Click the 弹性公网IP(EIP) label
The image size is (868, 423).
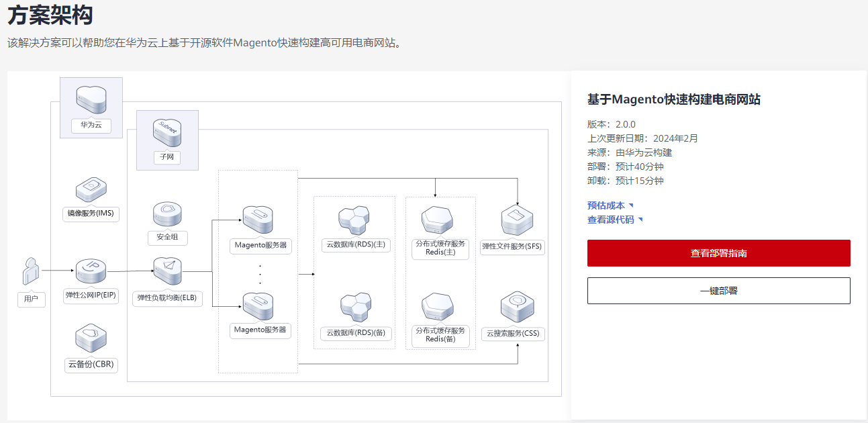coord(91,296)
